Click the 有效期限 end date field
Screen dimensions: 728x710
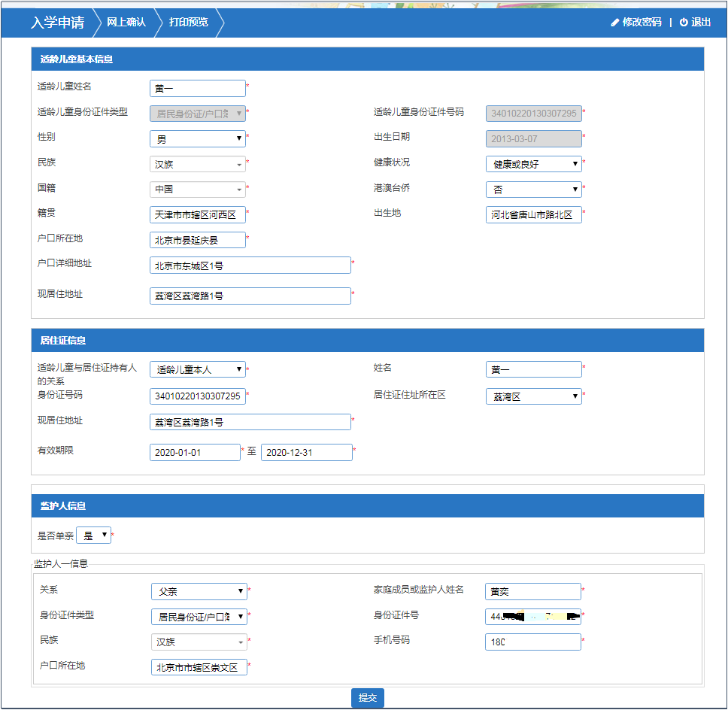click(306, 453)
